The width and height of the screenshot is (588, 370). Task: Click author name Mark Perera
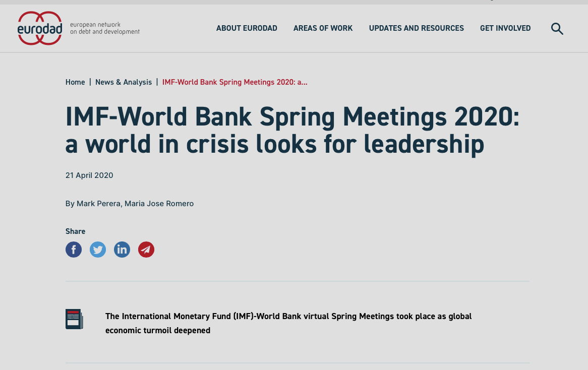click(x=98, y=204)
